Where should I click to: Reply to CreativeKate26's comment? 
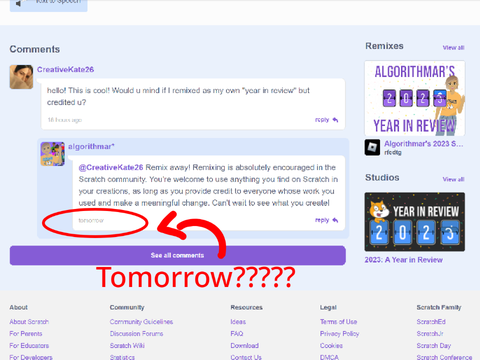326,120
